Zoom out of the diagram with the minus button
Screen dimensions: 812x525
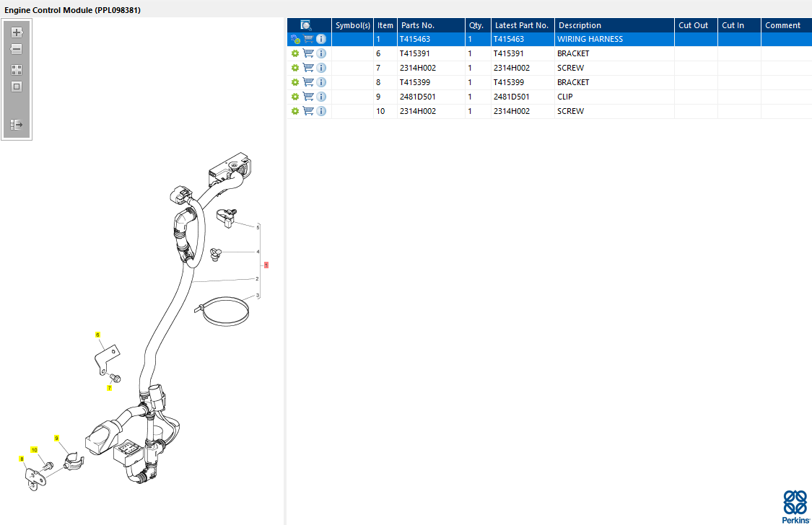click(17, 49)
